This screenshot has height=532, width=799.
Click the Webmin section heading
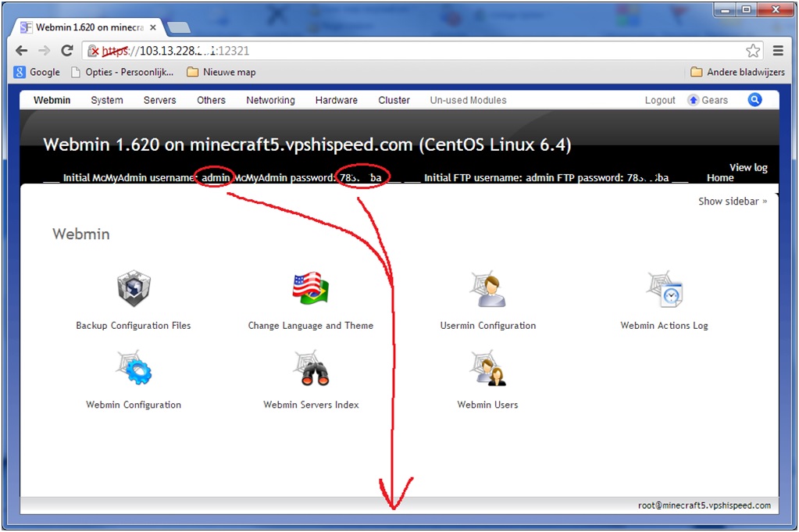pos(81,234)
